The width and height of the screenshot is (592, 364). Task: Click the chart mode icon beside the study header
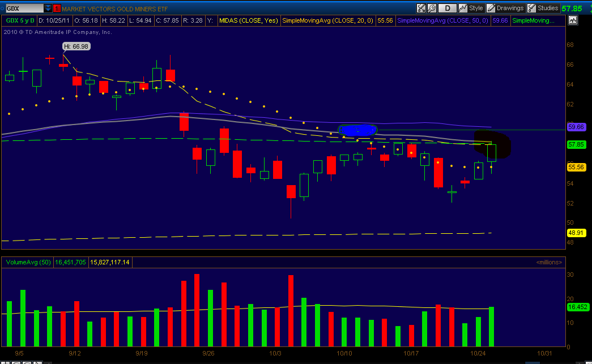[x=573, y=20]
